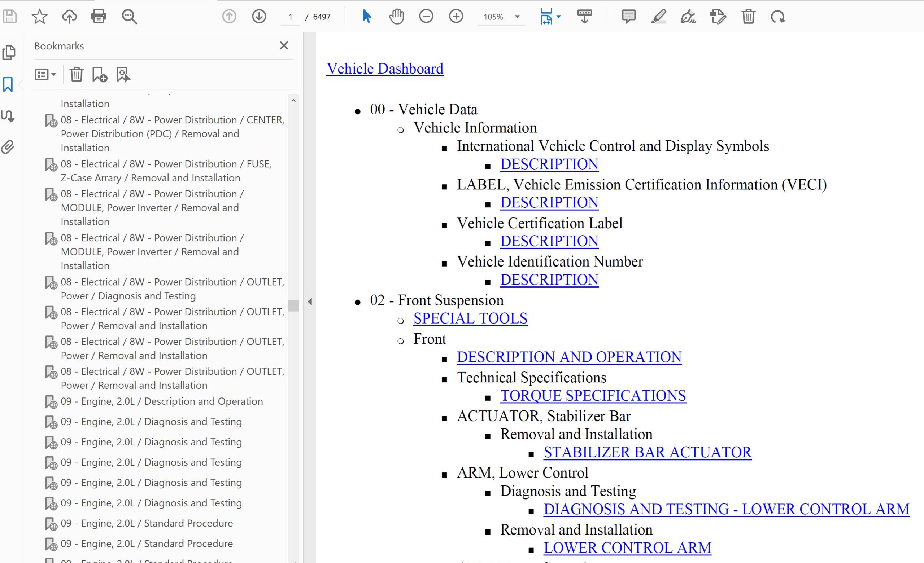924x563 pixels.
Task: Select the hand pan tool
Action: pos(396,17)
